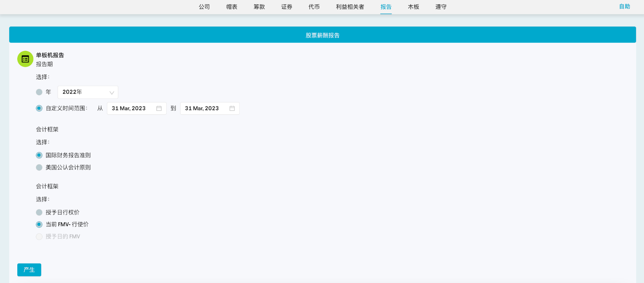Click the 产生 generate button
The width and height of the screenshot is (644, 283).
coord(29,270)
